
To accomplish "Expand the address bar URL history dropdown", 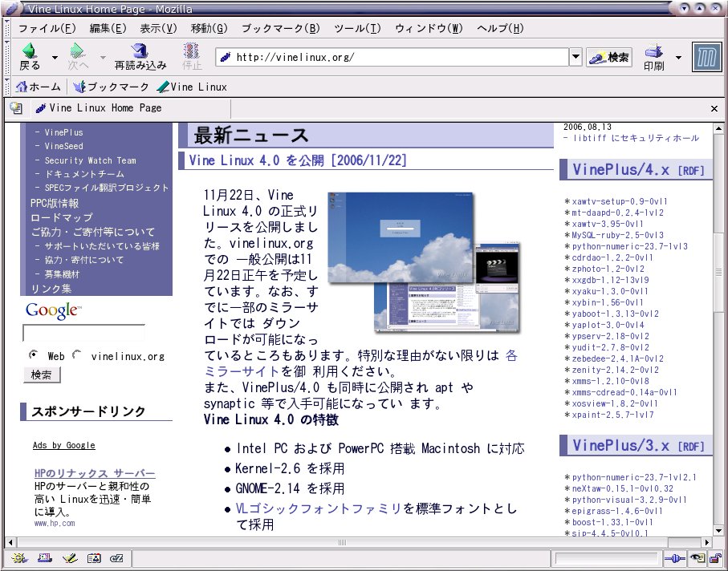I will [575, 57].
